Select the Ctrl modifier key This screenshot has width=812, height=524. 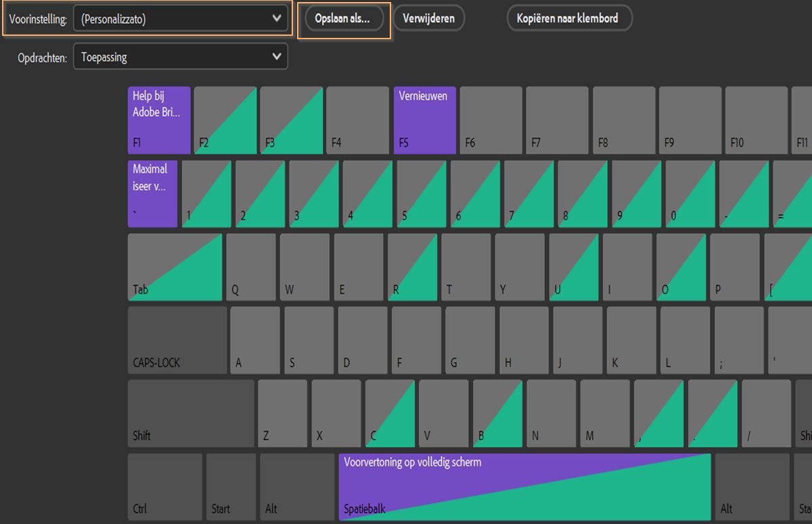tap(164, 487)
